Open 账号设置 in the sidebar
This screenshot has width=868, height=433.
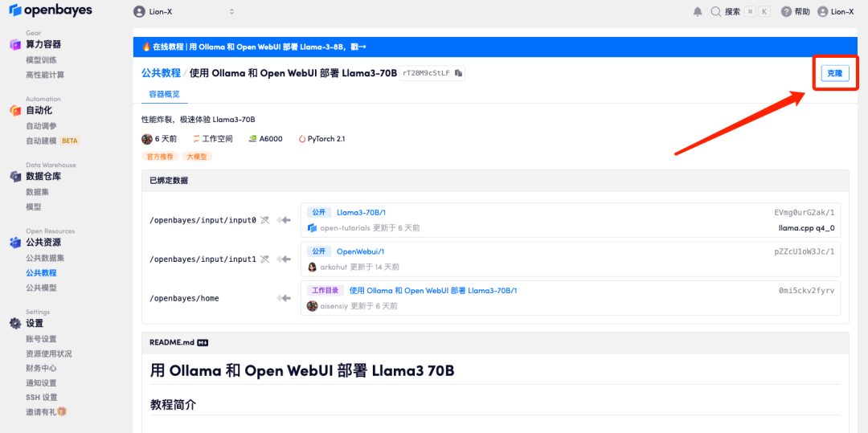click(41, 339)
